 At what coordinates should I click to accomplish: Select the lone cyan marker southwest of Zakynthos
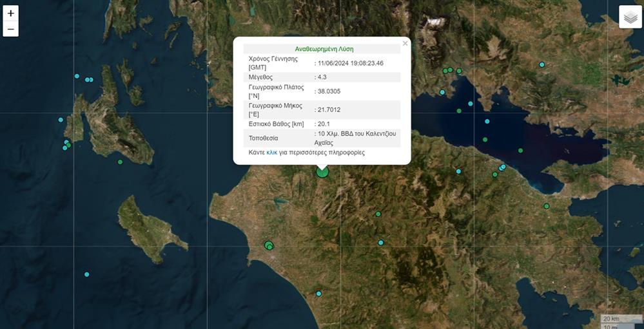point(86,274)
